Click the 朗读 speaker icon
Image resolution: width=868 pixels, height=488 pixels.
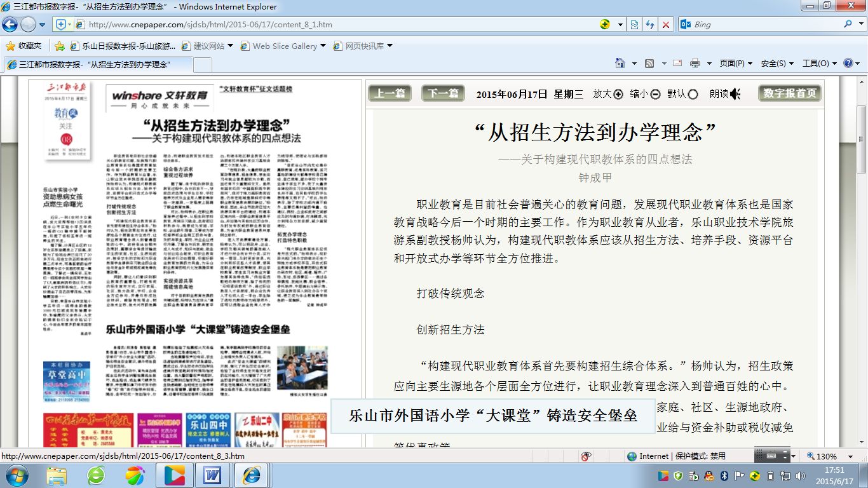tap(735, 94)
